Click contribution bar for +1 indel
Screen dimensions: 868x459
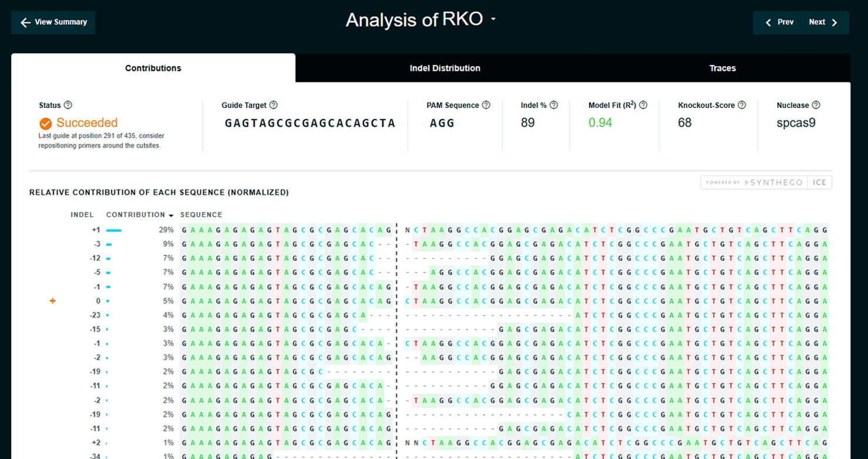[114, 230]
